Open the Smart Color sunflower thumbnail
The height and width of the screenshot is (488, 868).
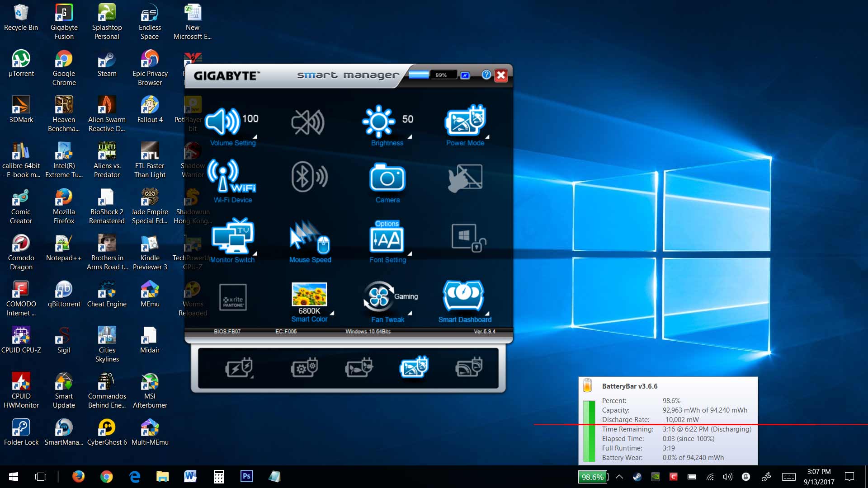pyautogui.click(x=309, y=294)
